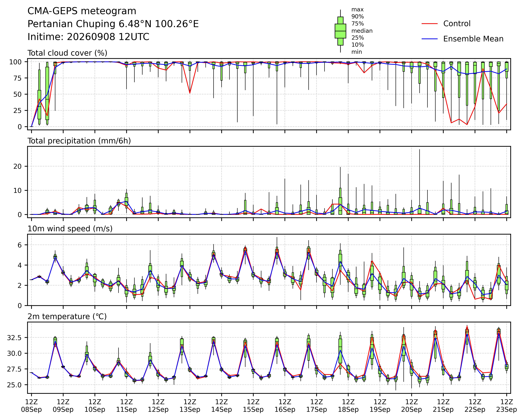Click the median label in legend

pos(362,31)
